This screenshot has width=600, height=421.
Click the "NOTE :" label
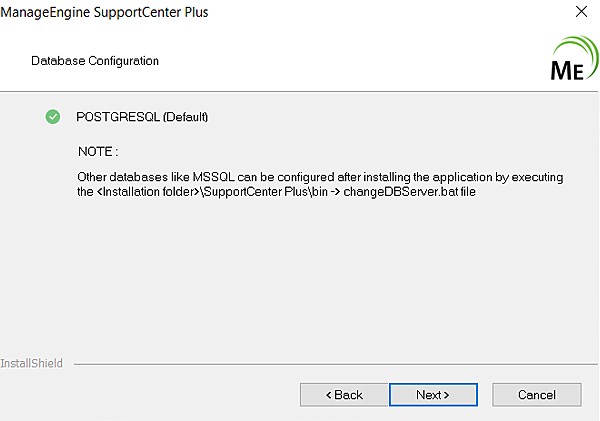(98, 152)
